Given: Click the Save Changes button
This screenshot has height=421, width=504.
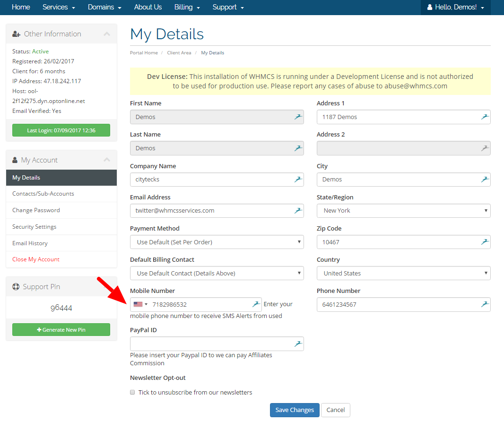Looking at the screenshot, I should click(295, 410).
